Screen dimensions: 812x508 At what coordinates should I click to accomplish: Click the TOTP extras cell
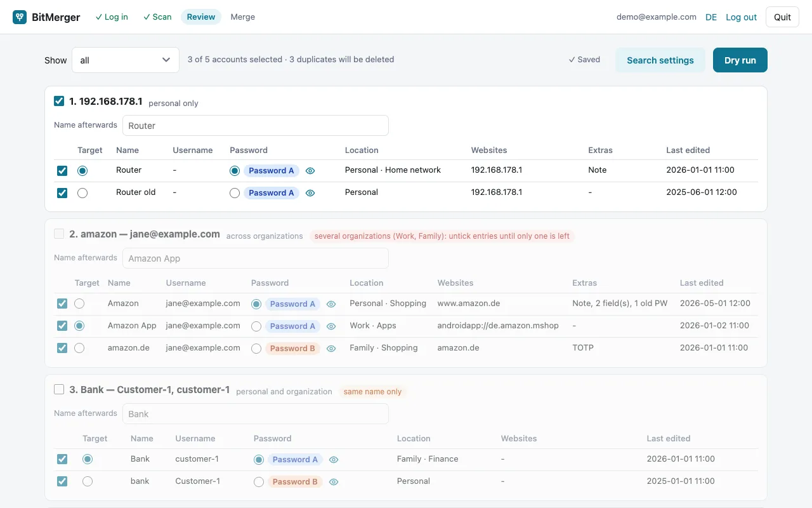(x=583, y=348)
